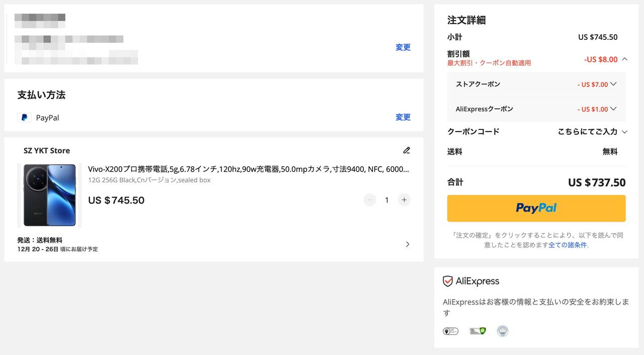The image size is (644, 355).
Task: Expand the AliExpressクーポン options
Action: coord(613,109)
